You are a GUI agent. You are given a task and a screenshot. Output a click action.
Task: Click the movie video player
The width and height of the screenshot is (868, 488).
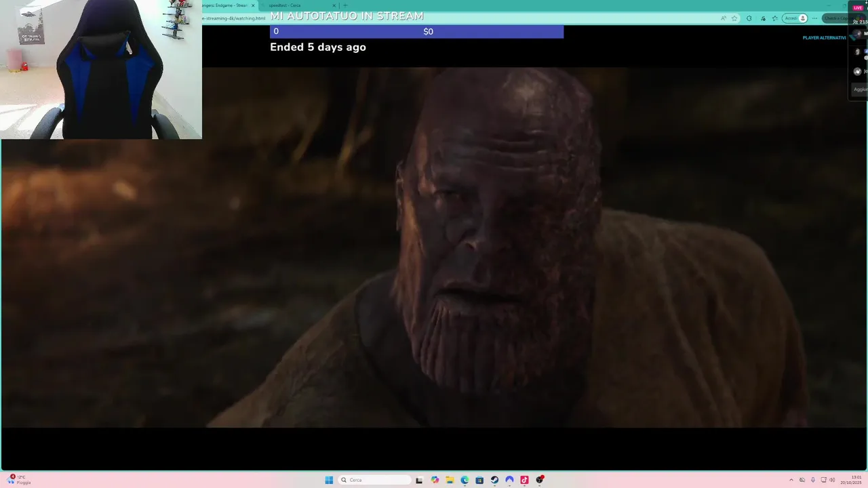[434, 247]
